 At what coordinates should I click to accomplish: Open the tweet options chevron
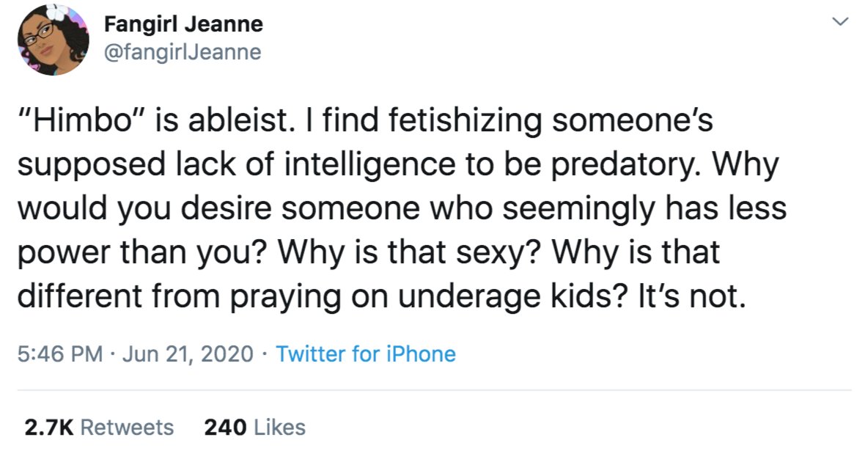pyautogui.click(x=840, y=22)
